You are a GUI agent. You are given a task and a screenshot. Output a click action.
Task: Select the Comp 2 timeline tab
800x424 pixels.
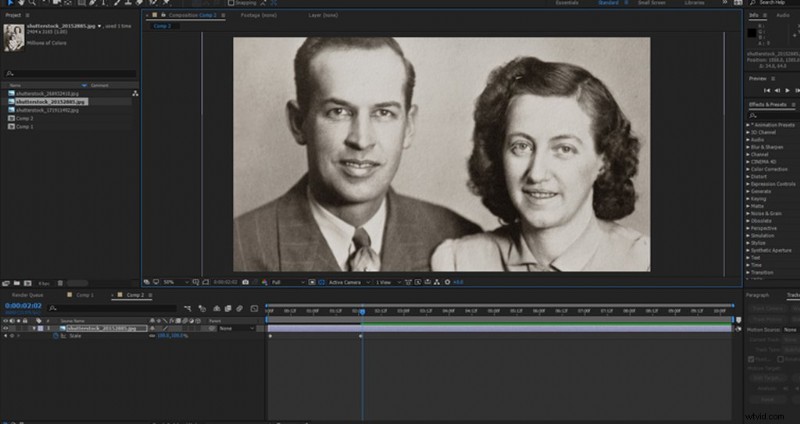coord(135,295)
